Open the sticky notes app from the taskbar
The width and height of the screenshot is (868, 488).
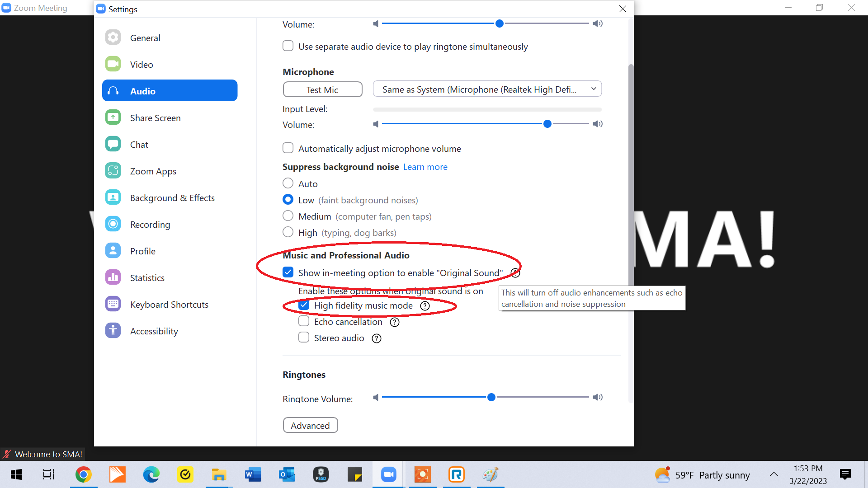point(355,474)
